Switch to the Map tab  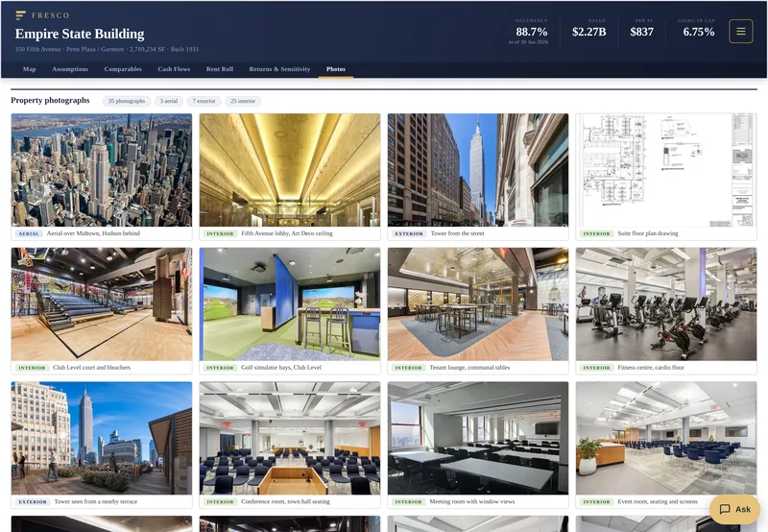click(30, 69)
